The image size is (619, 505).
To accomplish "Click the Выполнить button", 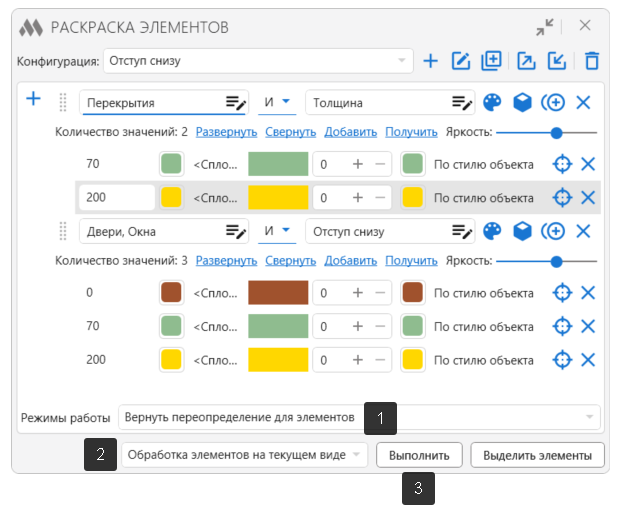I will point(419,455).
